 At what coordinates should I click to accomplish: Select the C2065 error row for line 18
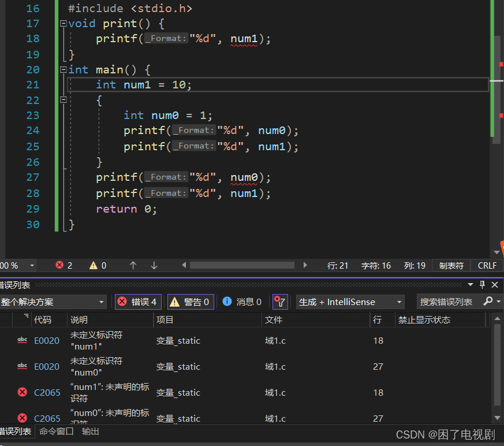[244, 392]
